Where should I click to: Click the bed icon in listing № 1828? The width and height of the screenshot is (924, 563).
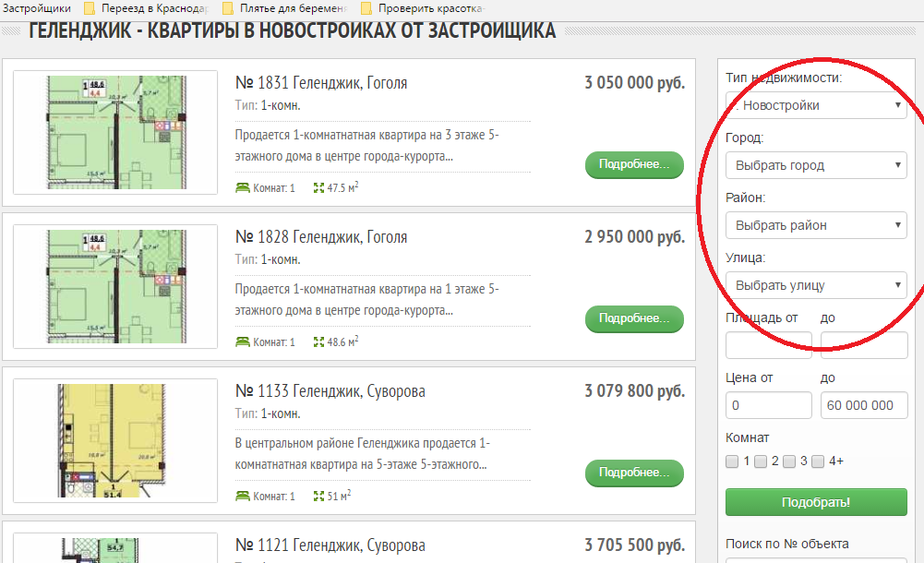coord(242,342)
